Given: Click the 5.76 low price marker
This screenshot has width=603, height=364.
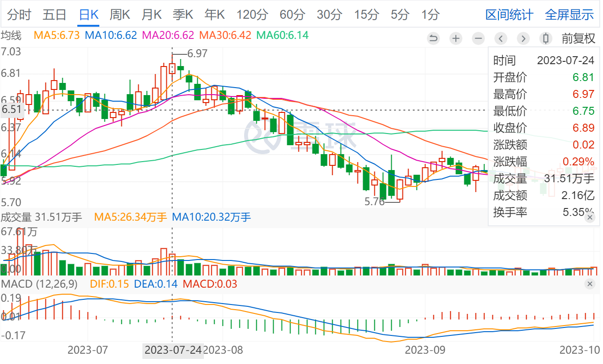Looking at the screenshot, I should [x=374, y=201].
